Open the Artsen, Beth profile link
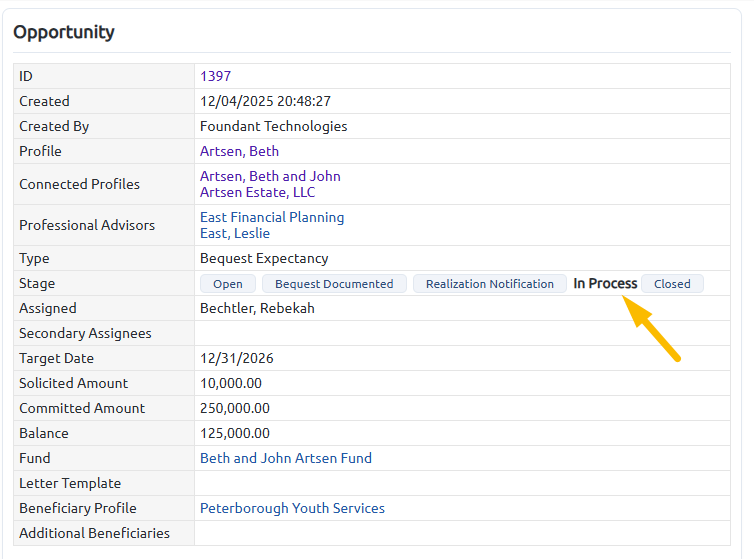Screen dimensions: 754x559 239,151
